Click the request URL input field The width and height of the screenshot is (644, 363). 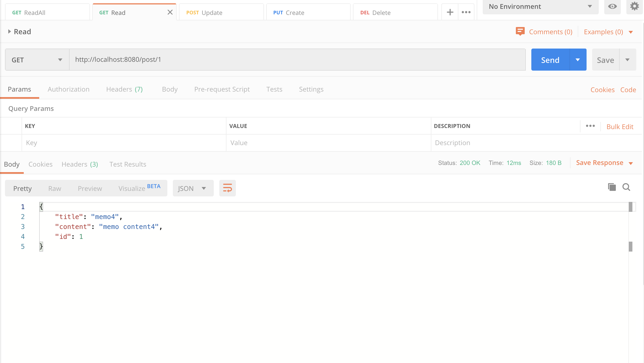297,60
